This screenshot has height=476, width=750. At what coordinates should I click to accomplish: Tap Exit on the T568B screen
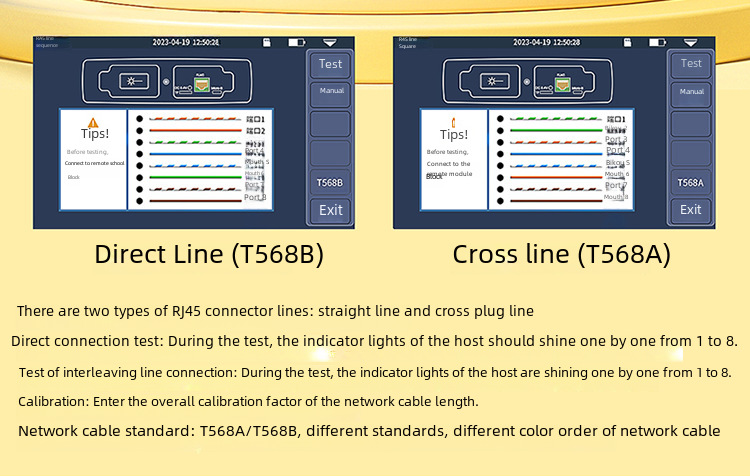(331, 210)
